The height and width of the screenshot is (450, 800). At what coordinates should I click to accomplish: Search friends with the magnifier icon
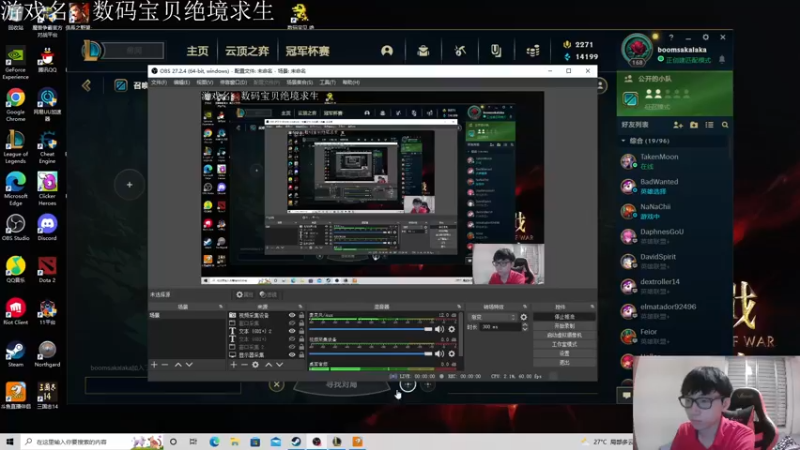pyautogui.click(x=725, y=124)
